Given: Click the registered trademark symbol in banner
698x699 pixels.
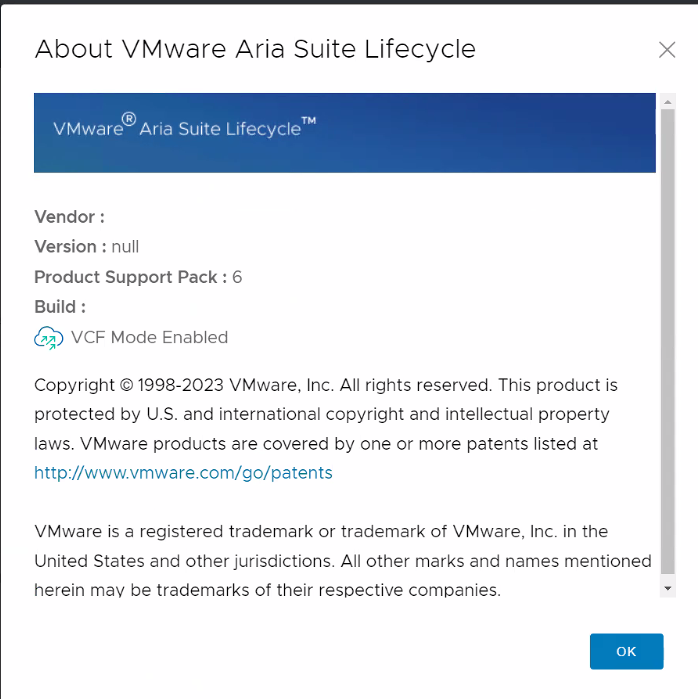Looking at the screenshot, I should click(129, 121).
